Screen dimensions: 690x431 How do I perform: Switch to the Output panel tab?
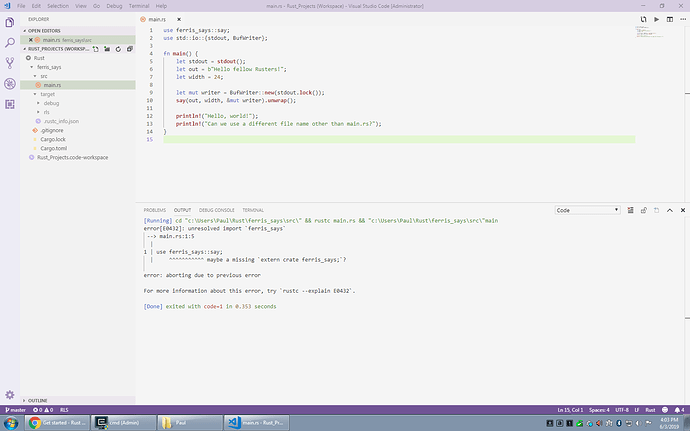[x=182, y=210]
